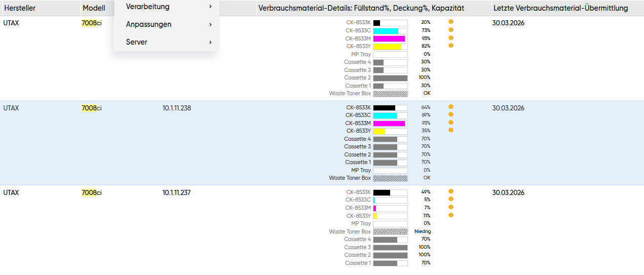
Task: Click warning icon beside 73% cyan toner
Action: tap(450, 30)
